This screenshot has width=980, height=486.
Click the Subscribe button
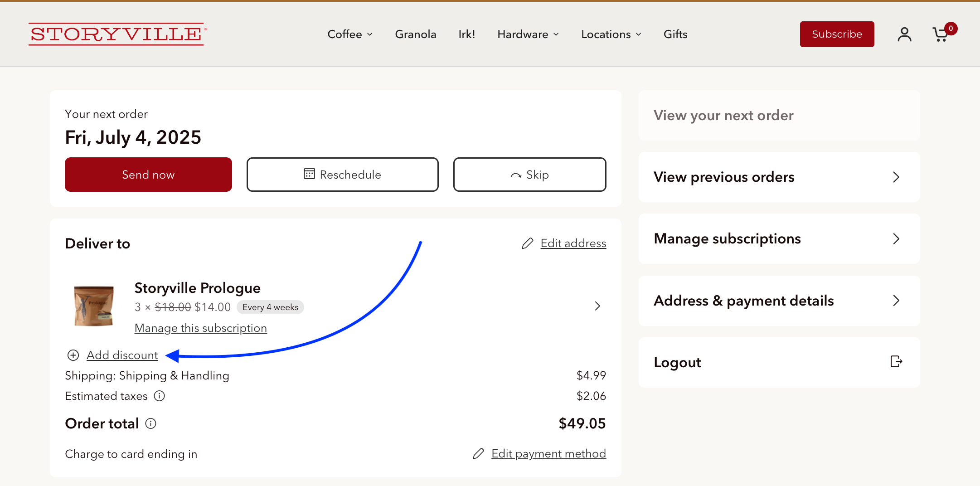click(x=837, y=34)
